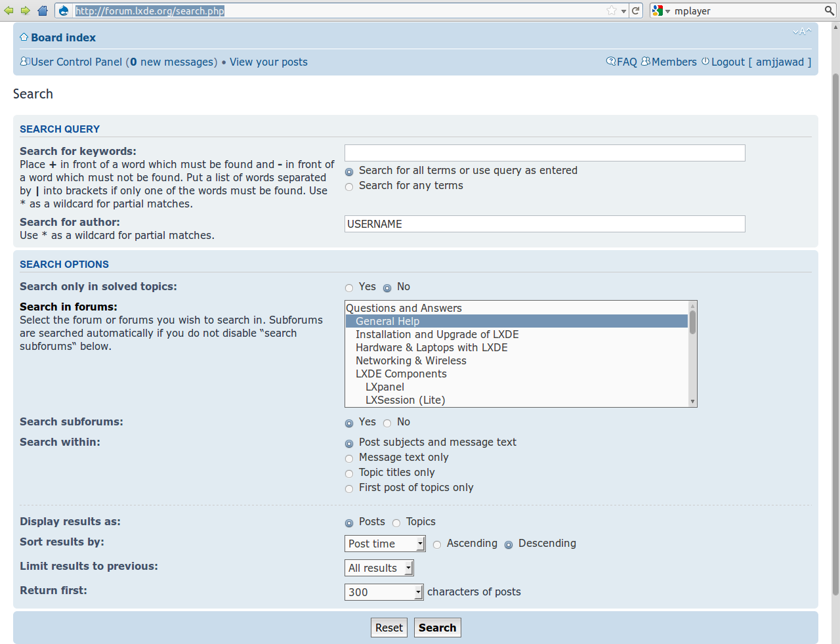Select Message text only option
840x644 pixels.
349,459
